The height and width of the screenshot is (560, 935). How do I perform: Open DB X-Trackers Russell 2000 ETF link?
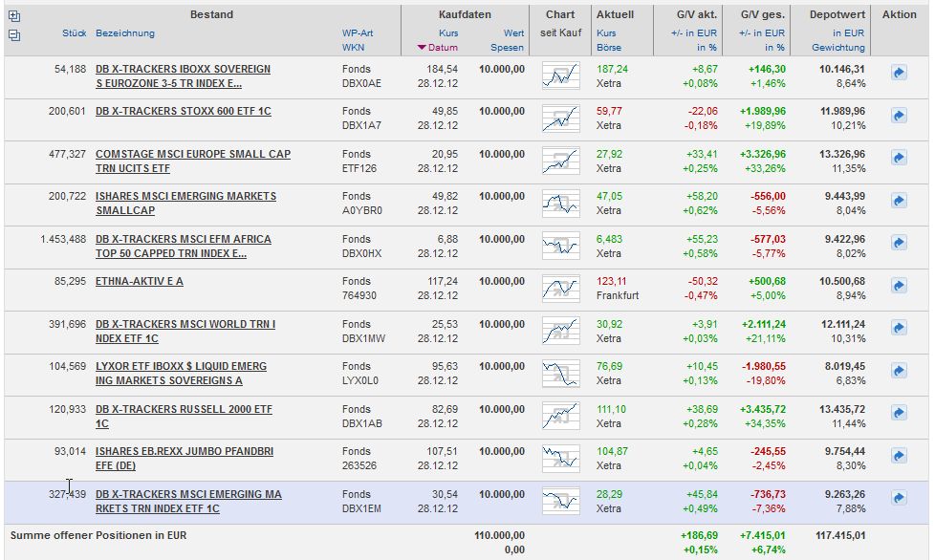(183, 409)
